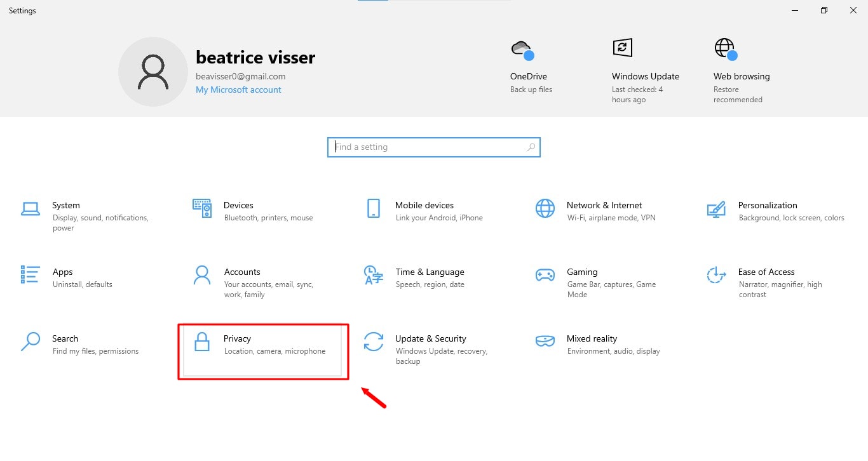Select the Network & Internet title

(x=604, y=205)
